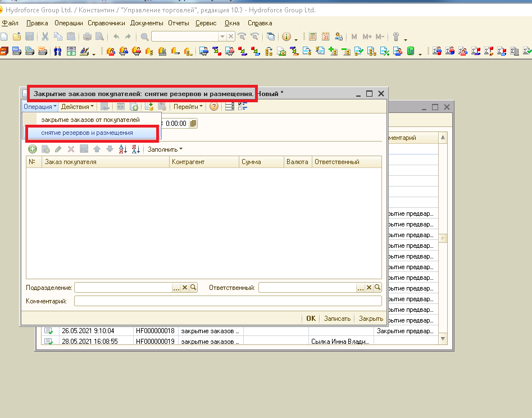Open the Файл menu
532x418 pixels.
point(10,23)
